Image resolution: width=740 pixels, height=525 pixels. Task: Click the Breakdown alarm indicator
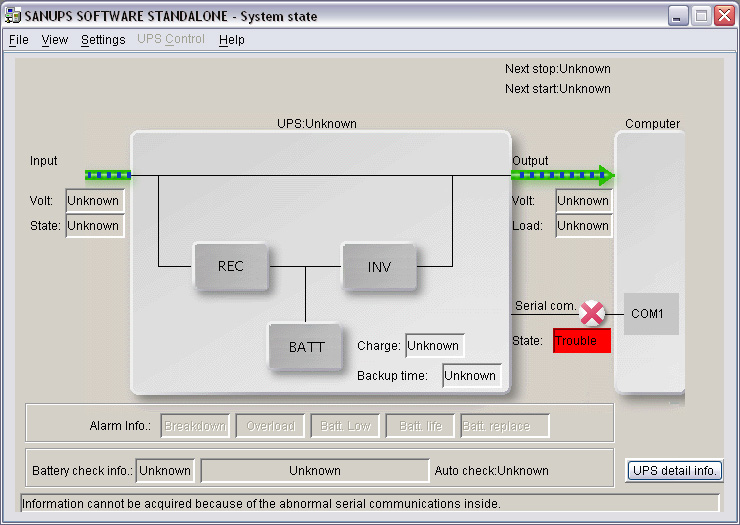point(195,426)
